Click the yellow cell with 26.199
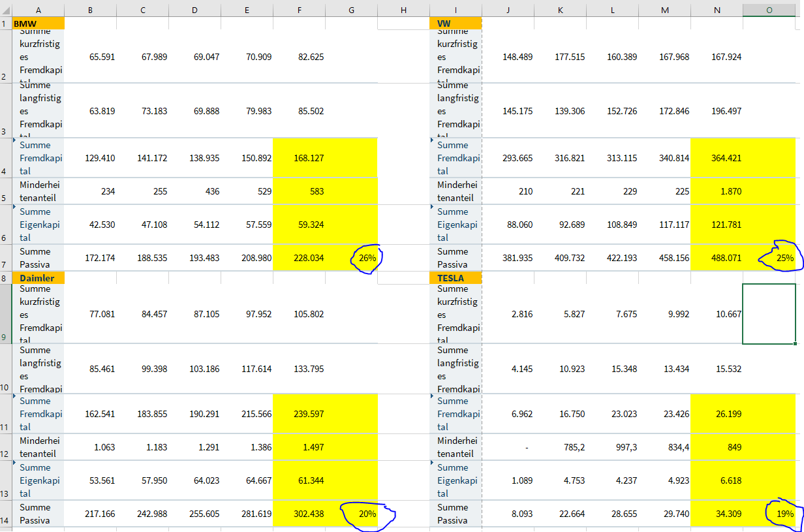The image size is (804, 532). point(717,414)
